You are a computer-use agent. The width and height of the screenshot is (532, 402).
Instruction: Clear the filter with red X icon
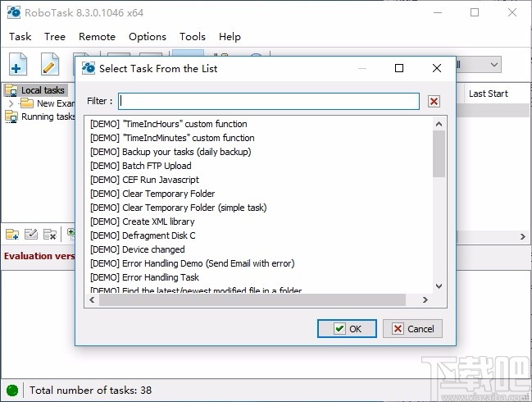pos(434,101)
